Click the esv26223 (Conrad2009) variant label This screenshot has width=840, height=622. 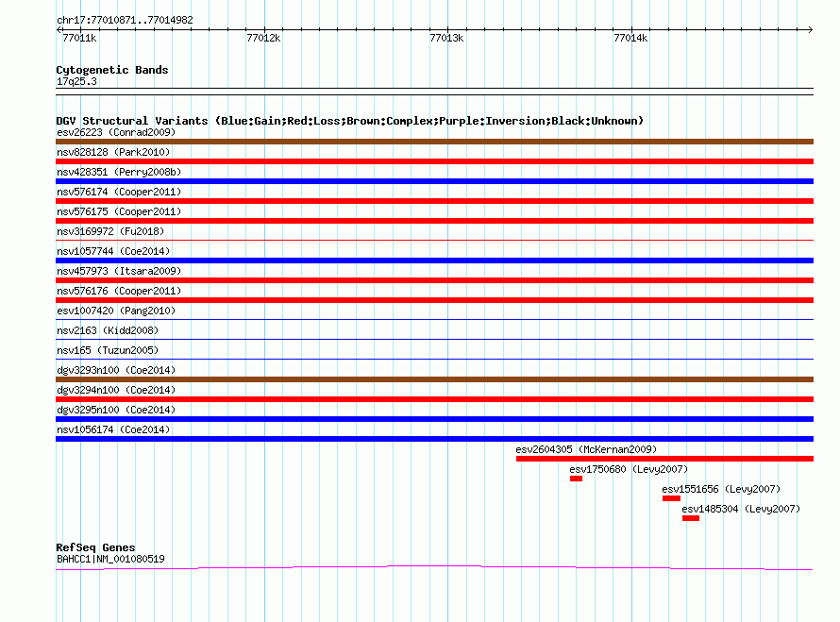[x=116, y=132]
